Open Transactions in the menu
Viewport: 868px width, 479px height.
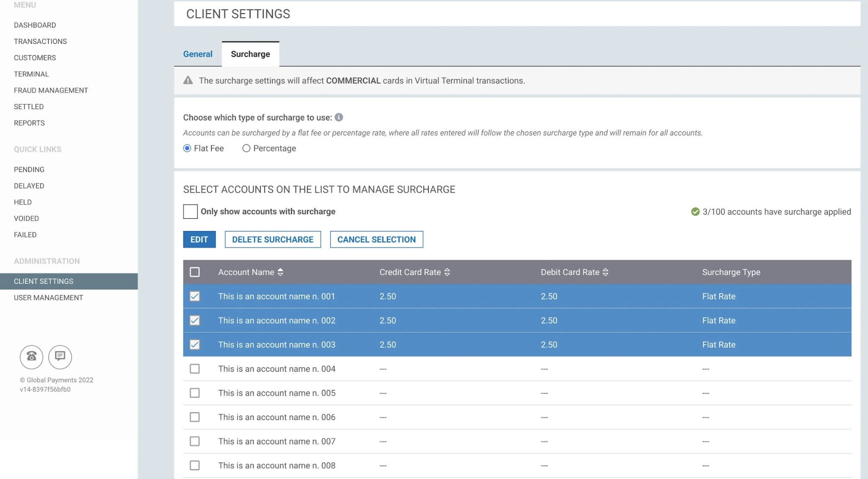40,41
